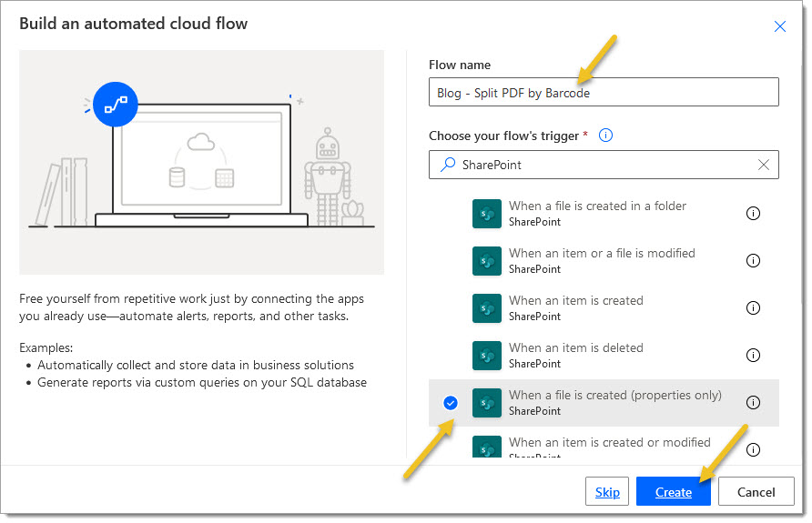Select SharePoint icon for file created (properties only)
The image size is (812, 523).
pos(487,403)
